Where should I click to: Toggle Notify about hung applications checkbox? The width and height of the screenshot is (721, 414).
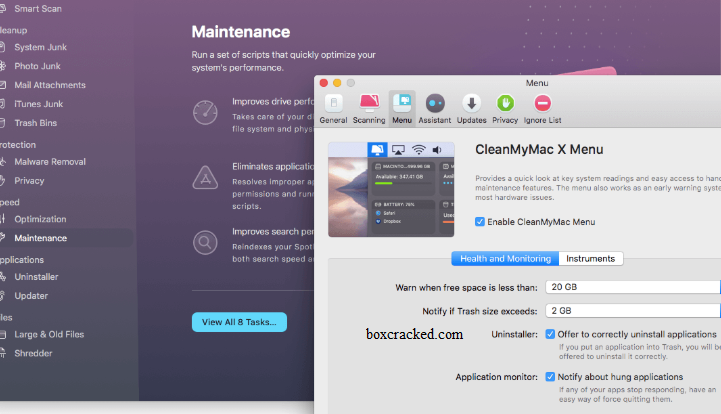550,377
